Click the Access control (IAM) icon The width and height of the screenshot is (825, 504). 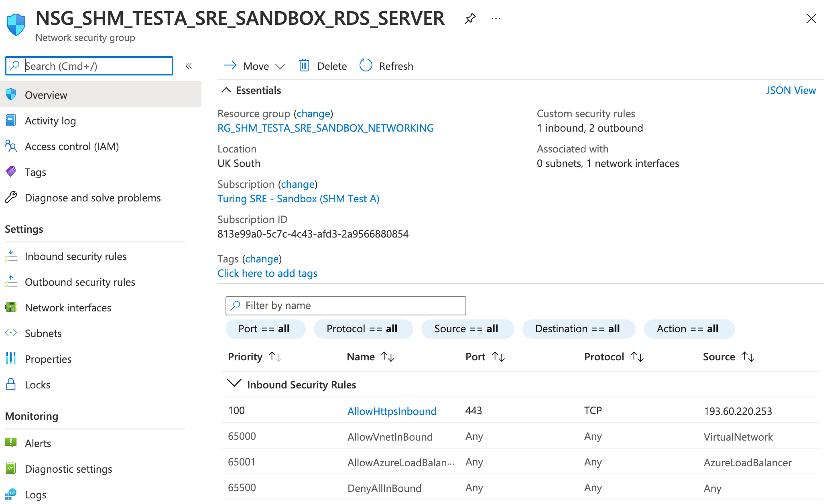click(11, 146)
